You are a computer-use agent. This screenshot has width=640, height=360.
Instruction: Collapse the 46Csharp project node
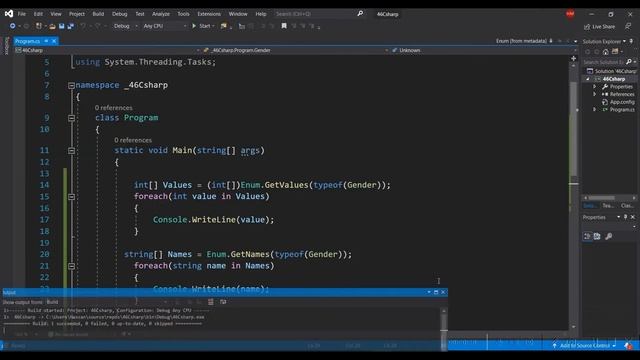588,79
